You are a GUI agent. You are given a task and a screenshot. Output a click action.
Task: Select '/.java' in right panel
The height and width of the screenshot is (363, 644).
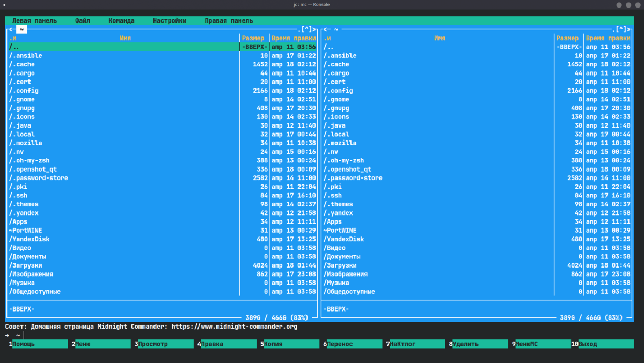477,125
